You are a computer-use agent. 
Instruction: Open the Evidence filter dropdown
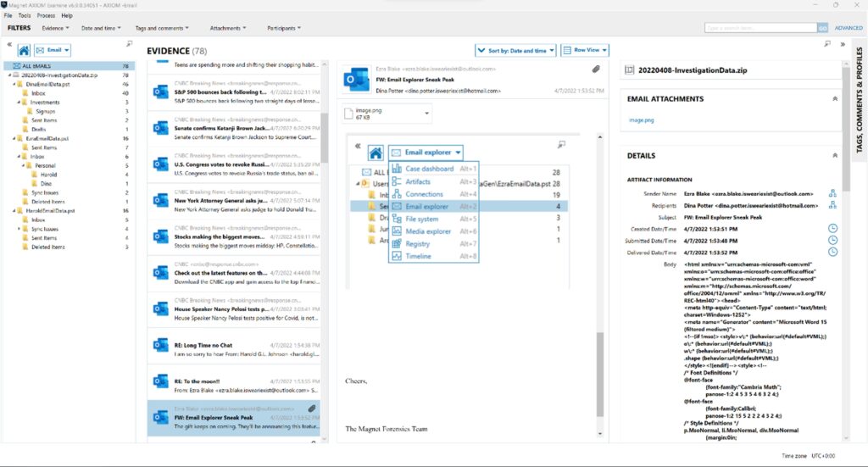coord(55,28)
